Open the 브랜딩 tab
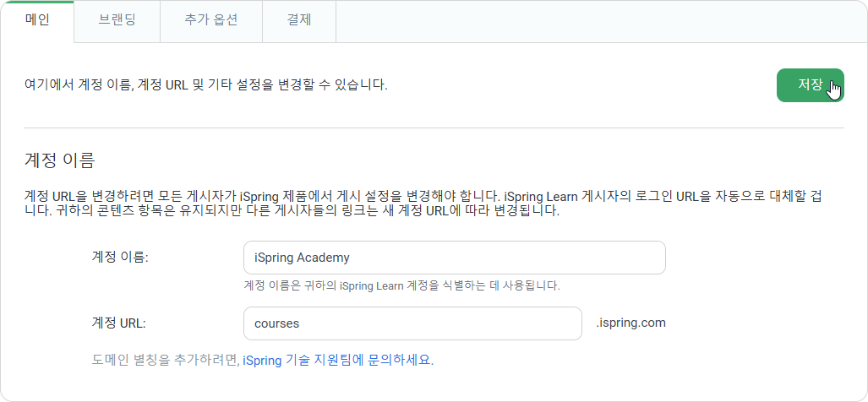868x402 pixels. click(x=117, y=21)
